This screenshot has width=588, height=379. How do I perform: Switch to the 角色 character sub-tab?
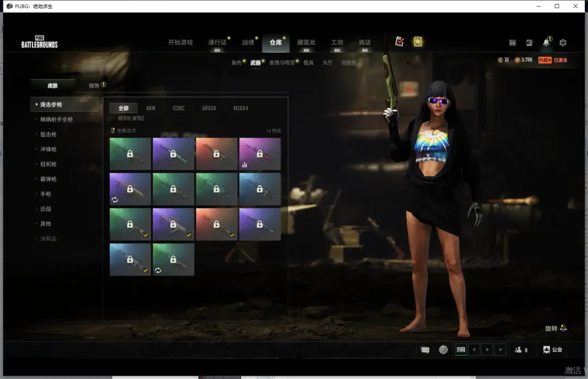coord(236,63)
